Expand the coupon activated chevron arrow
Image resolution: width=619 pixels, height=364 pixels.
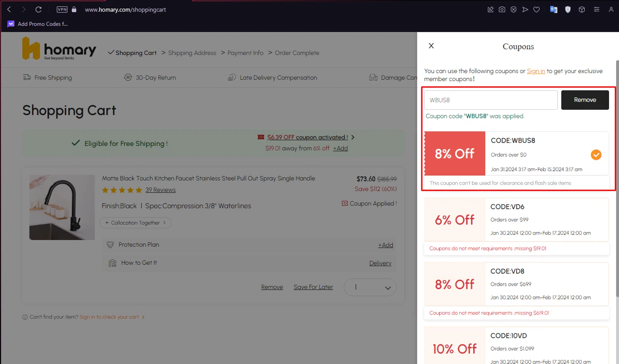tap(353, 137)
